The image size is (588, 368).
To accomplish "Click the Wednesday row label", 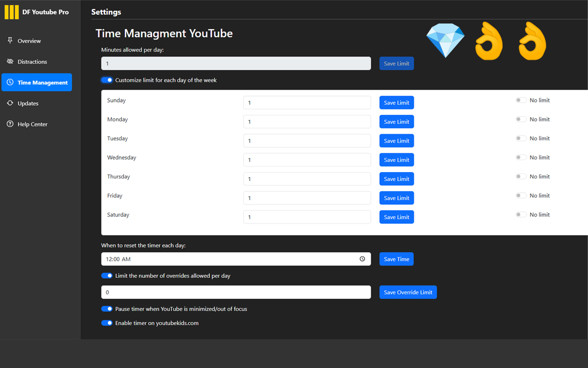I will tap(122, 157).
